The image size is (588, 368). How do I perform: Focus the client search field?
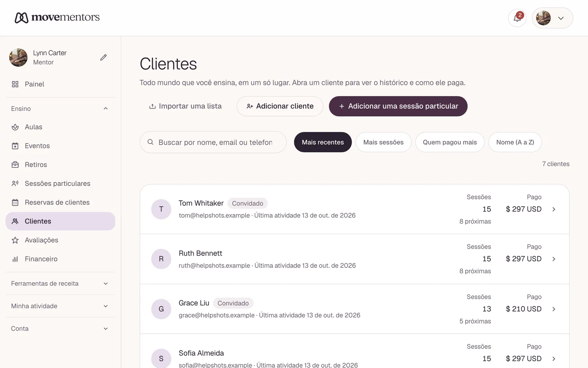[213, 142]
